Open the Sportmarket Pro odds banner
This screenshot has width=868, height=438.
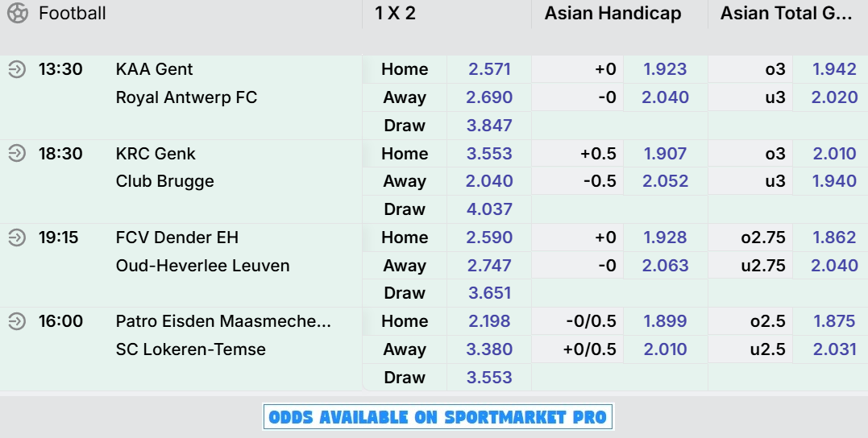pyautogui.click(x=438, y=417)
